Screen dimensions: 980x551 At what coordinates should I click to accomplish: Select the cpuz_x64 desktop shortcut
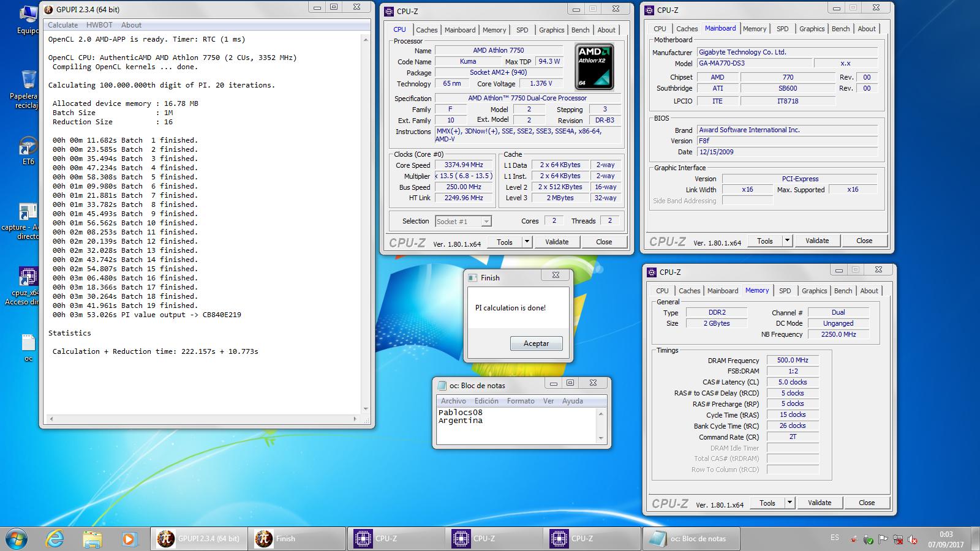pyautogui.click(x=28, y=286)
